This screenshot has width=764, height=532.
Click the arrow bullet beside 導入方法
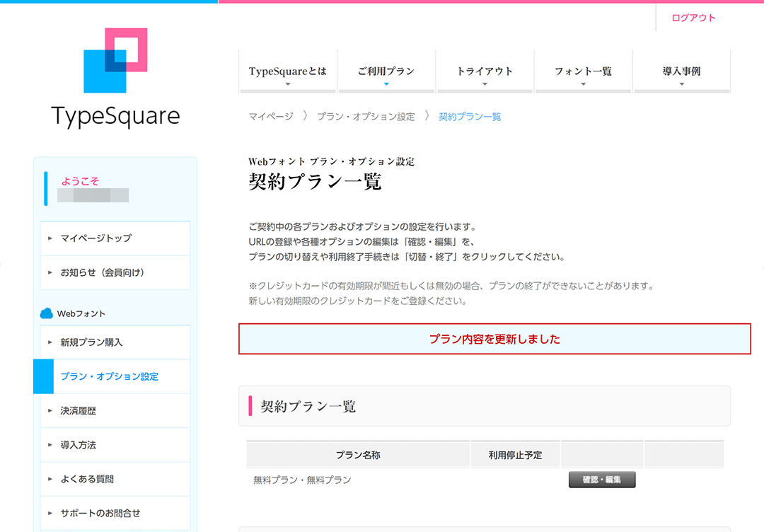pos(50,445)
